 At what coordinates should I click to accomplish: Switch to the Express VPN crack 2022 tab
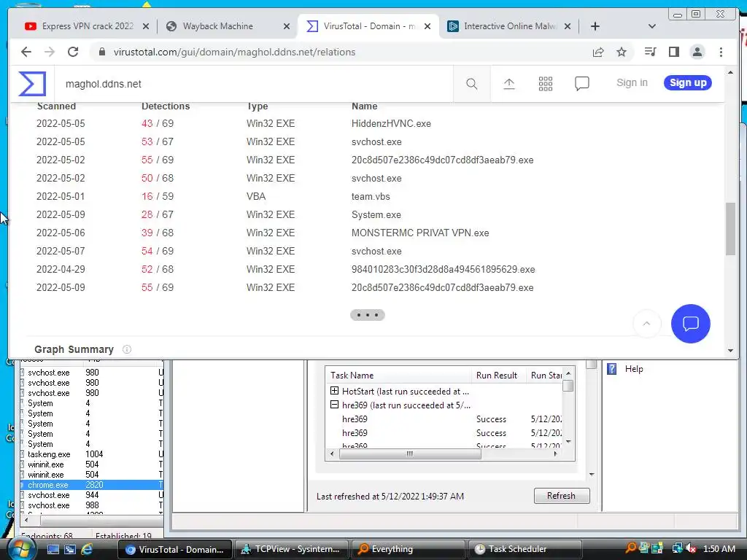click(88, 26)
